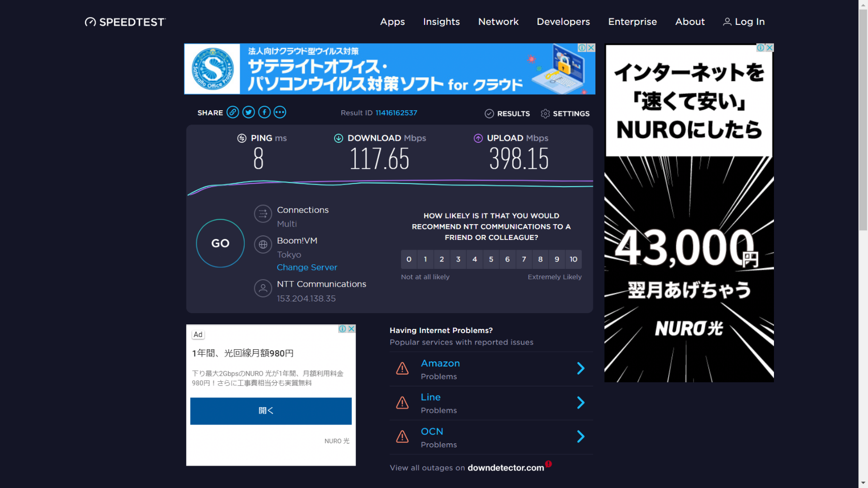
Task: Copy the result link via share icon
Action: point(232,112)
